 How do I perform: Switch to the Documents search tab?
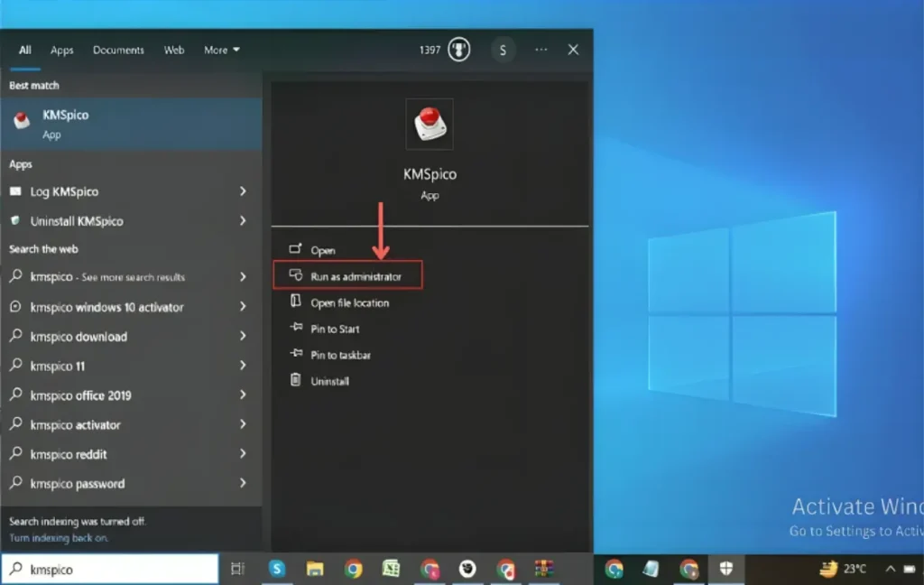(x=118, y=50)
